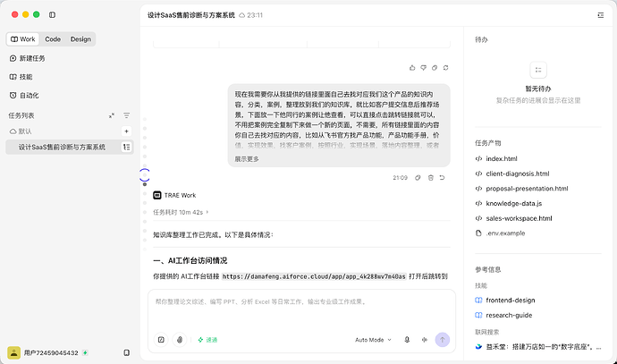The height and width of the screenshot is (364, 617).
Task: Expand the message with 展示更多
Action: (247, 159)
